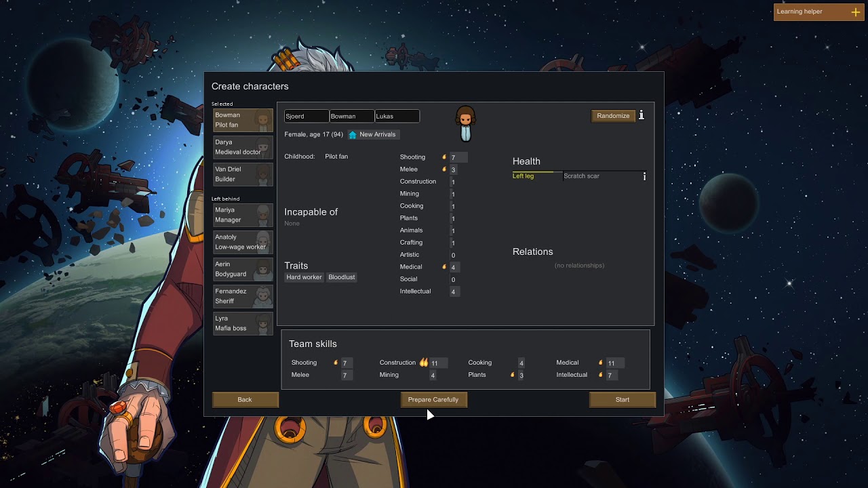Click the Prepare Carefully button
Viewport: 868px width, 488px height.
pos(433,400)
